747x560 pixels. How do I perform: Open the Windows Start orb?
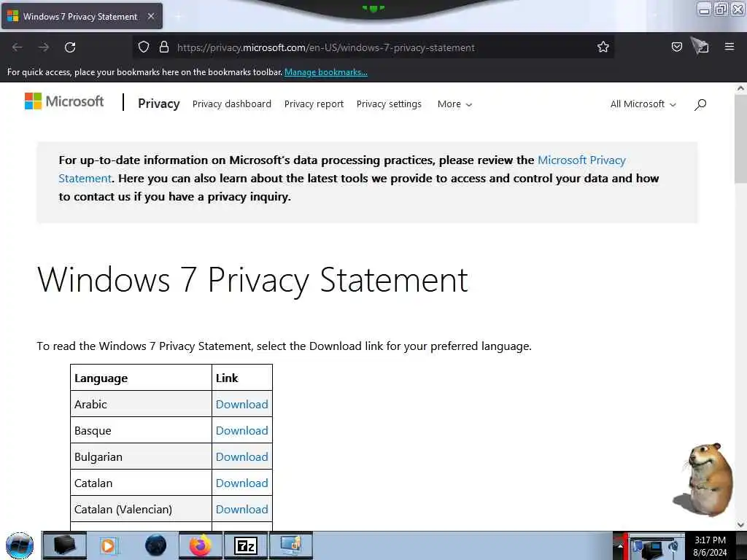pos(20,545)
